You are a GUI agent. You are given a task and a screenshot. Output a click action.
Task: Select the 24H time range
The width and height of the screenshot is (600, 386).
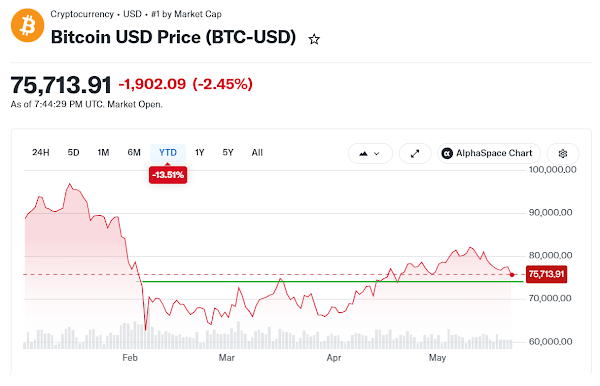point(41,153)
